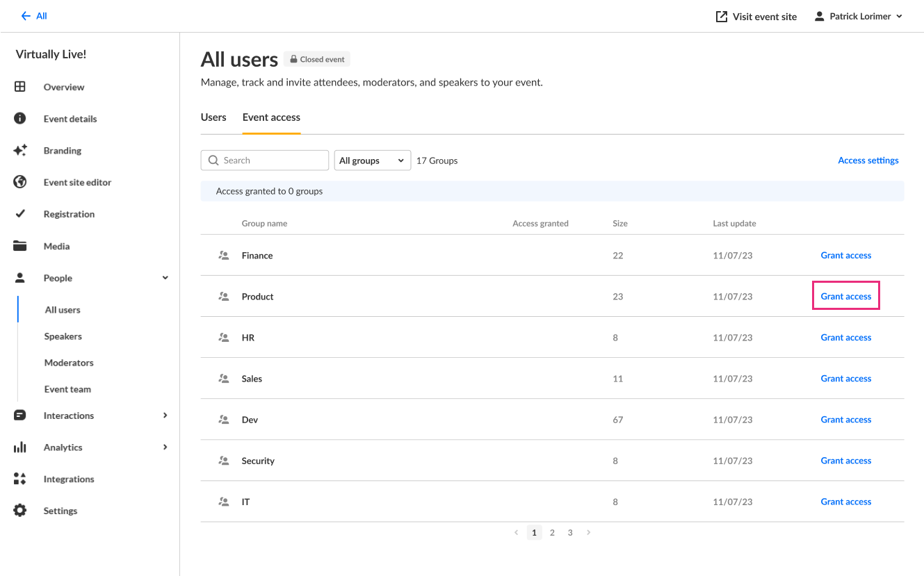Click the Media folder icon

(x=20, y=246)
